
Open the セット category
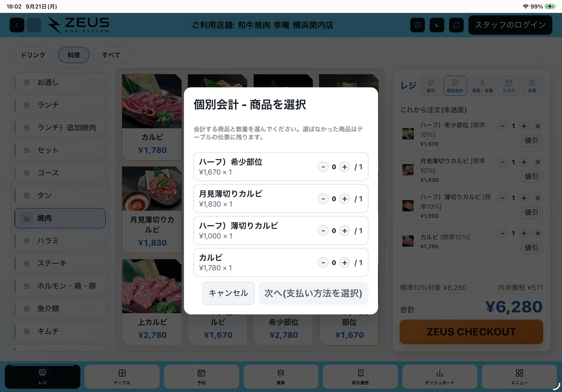(60, 150)
